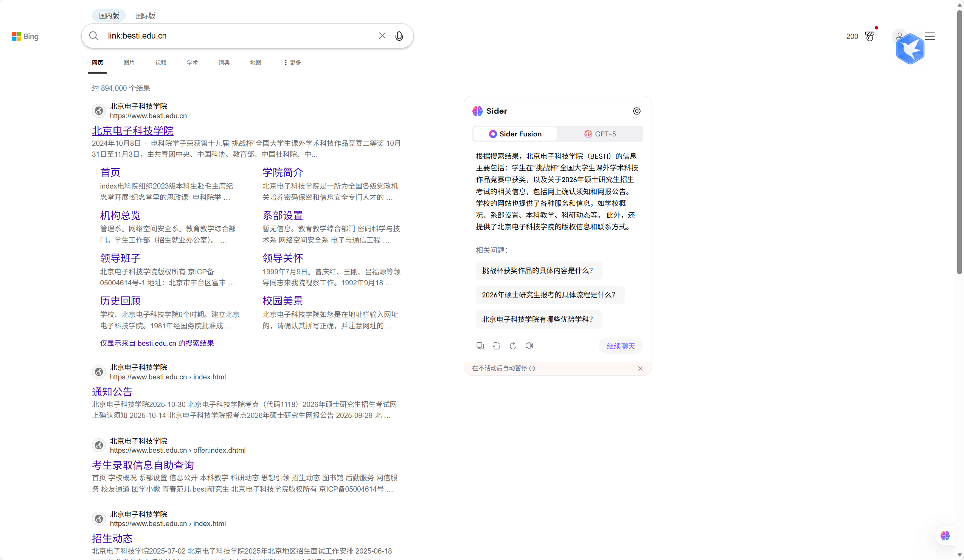
Task: Click the 继续聊天 button
Action: point(621,346)
